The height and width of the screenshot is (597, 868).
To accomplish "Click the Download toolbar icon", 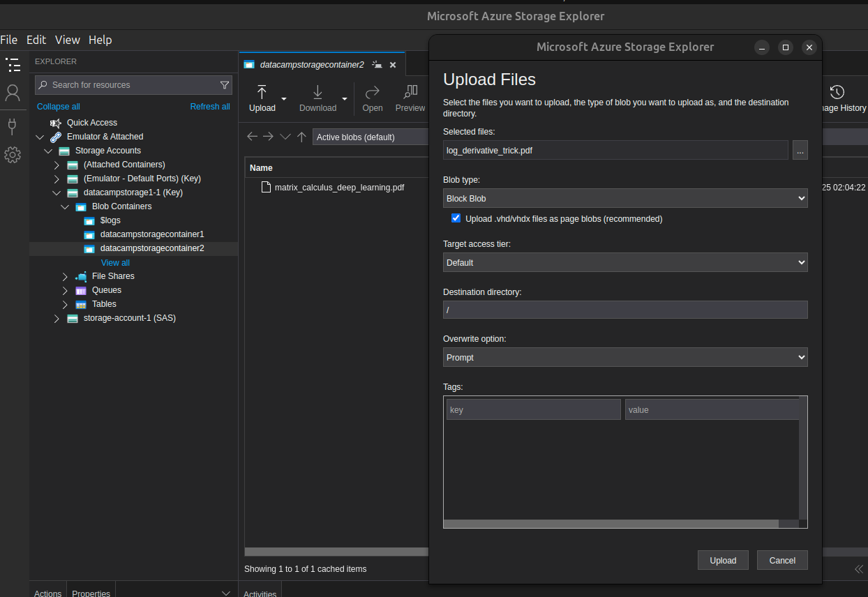I will click(317, 98).
